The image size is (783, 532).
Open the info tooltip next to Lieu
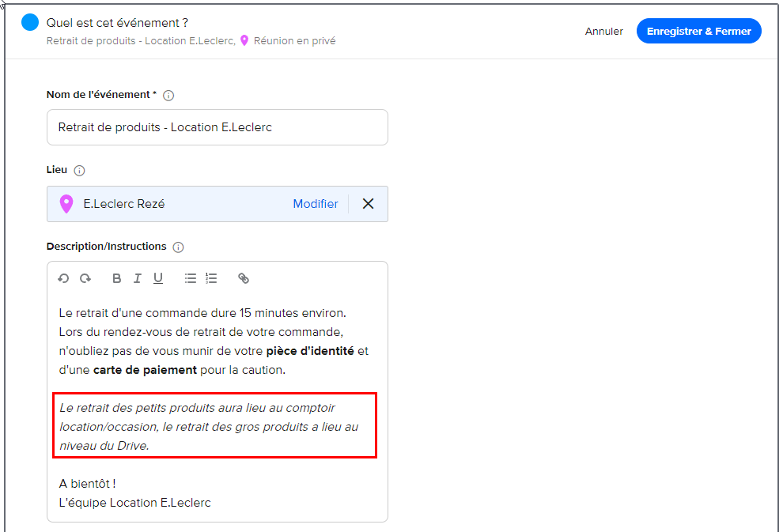[x=79, y=171]
